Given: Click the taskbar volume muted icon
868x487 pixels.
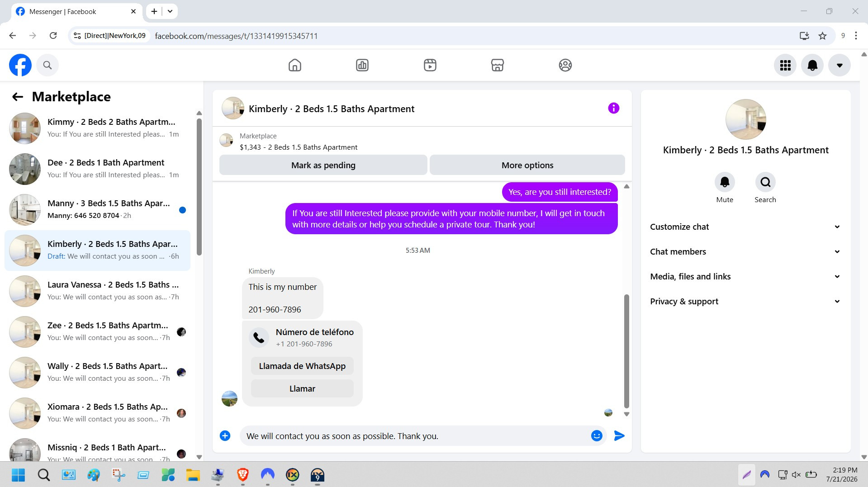Looking at the screenshot, I should [797, 475].
